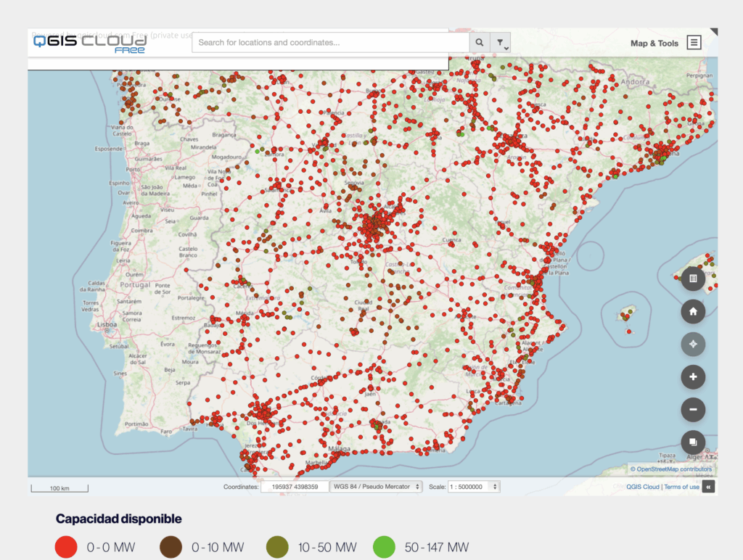Viewport: 743px width, 560px height.
Task: Open the Scale 1:5000000 dropdown
Action: (x=474, y=487)
